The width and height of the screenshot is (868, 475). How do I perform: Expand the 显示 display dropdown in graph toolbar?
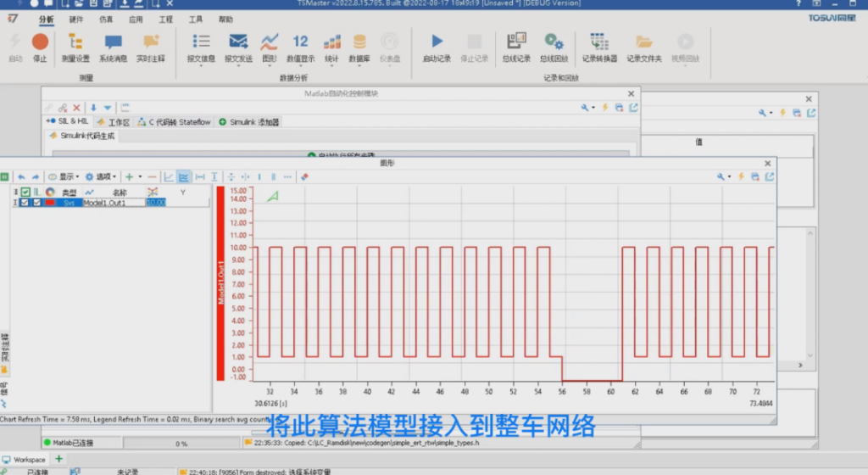tap(64, 176)
